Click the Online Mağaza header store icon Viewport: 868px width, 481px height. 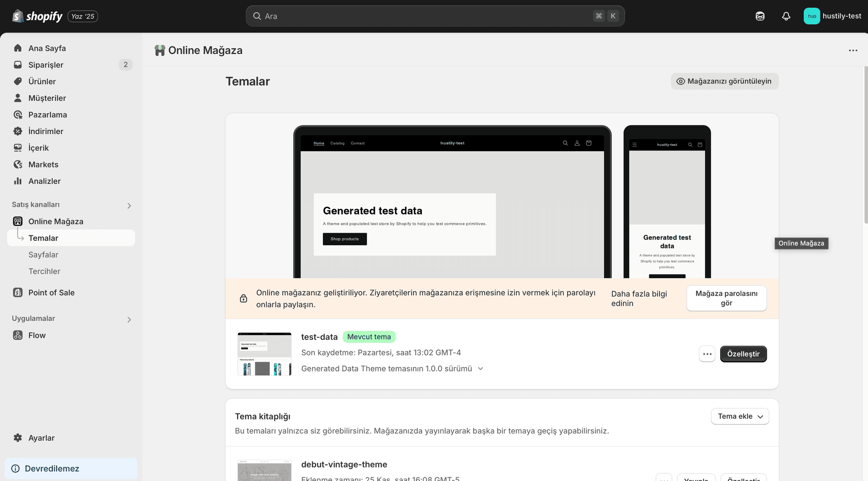[x=160, y=50]
